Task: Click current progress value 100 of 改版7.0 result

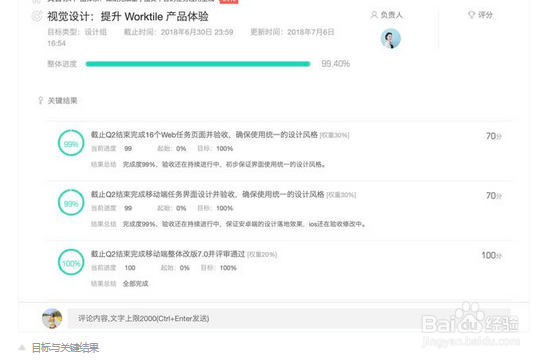Action: 130,268
